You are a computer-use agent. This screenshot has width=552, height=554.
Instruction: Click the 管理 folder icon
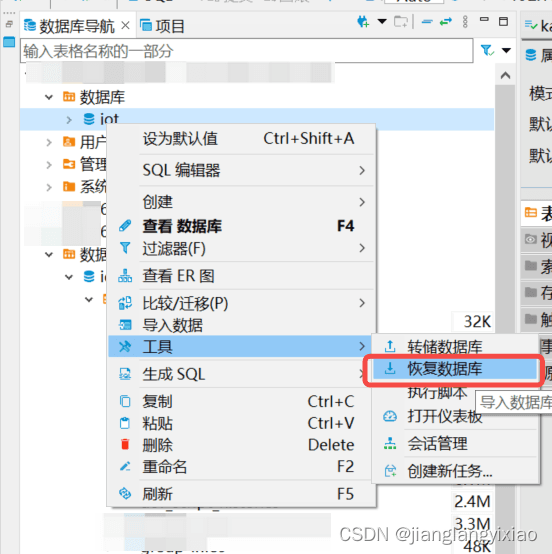[69, 164]
